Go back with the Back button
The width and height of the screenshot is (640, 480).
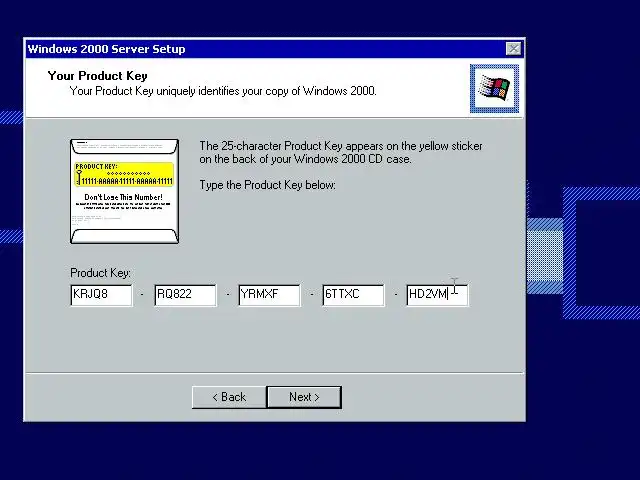click(x=229, y=397)
